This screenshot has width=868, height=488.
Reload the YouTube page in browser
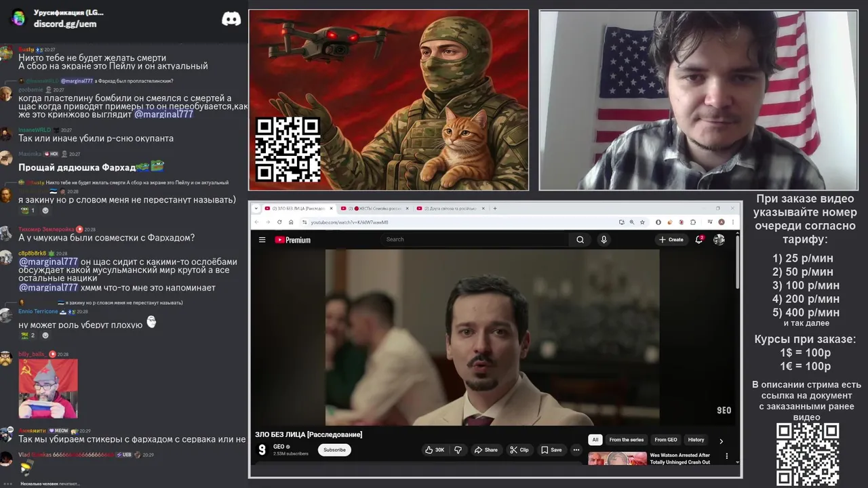(279, 222)
